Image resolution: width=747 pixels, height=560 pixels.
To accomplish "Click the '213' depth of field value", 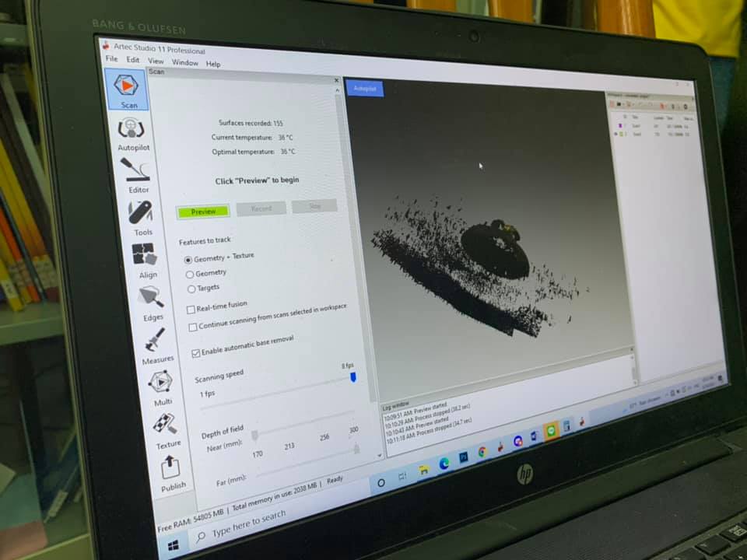I will coord(289,446).
